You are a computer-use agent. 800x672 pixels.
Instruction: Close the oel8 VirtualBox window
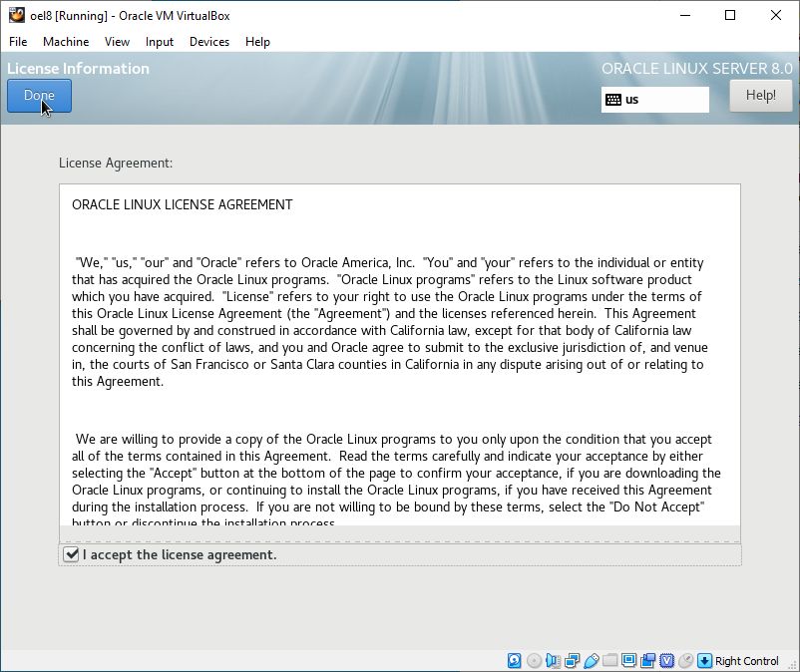pos(775,15)
